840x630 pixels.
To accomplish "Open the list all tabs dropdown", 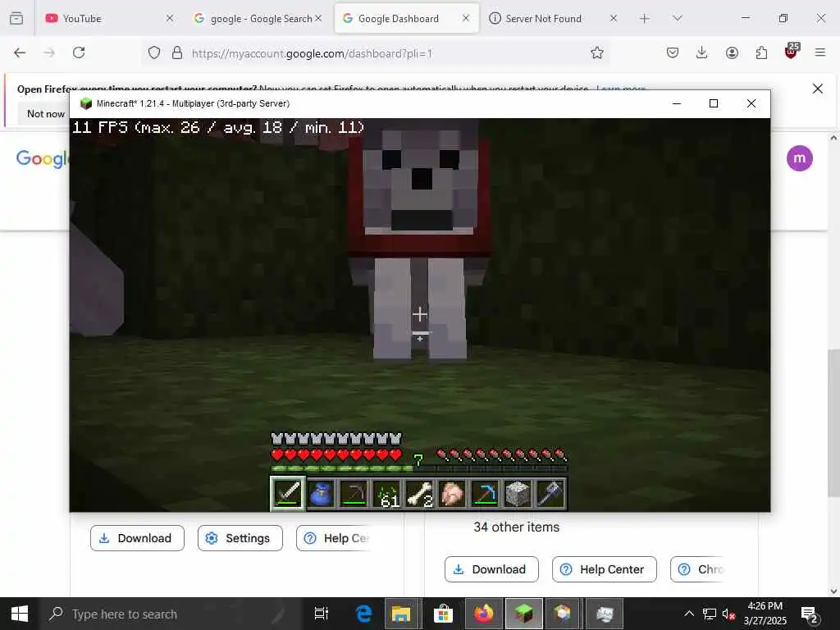I will coord(677,18).
